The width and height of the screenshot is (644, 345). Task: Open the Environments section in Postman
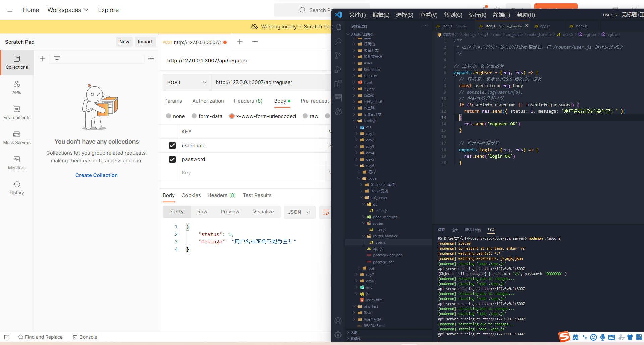[x=17, y=113]
